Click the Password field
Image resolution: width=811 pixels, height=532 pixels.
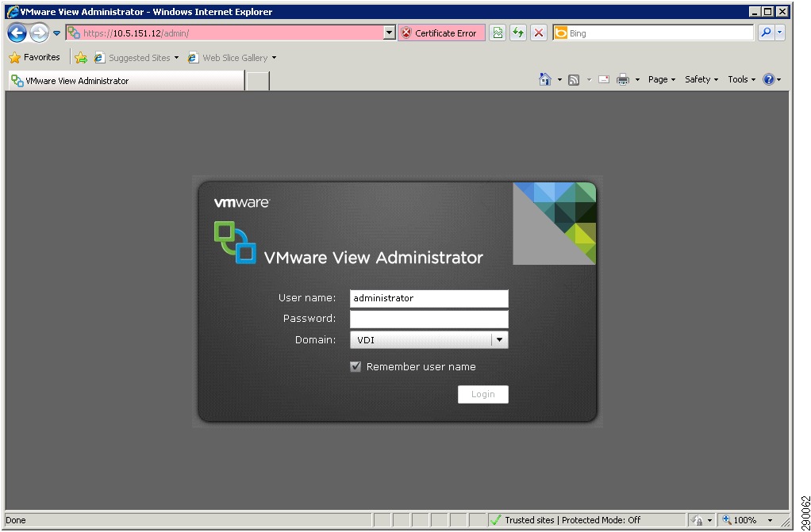pyautogui.click(x=429, y=319)
